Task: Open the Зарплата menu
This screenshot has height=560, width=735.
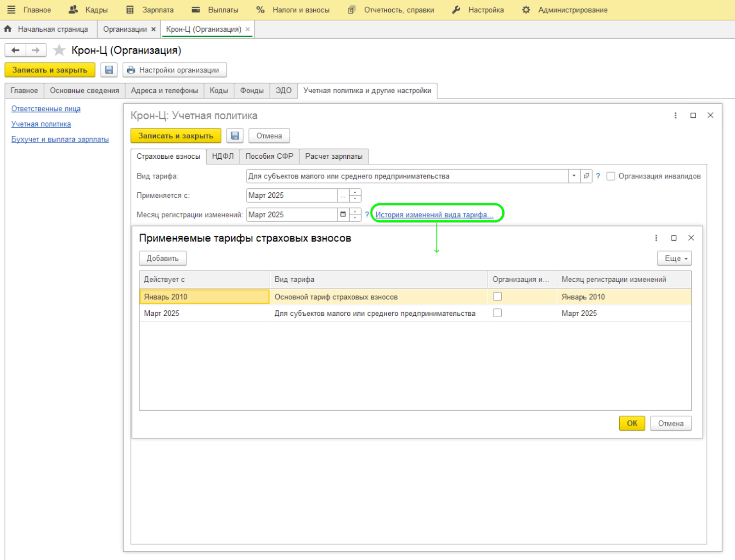Action: pyautogui.click(x=157, y=10)
